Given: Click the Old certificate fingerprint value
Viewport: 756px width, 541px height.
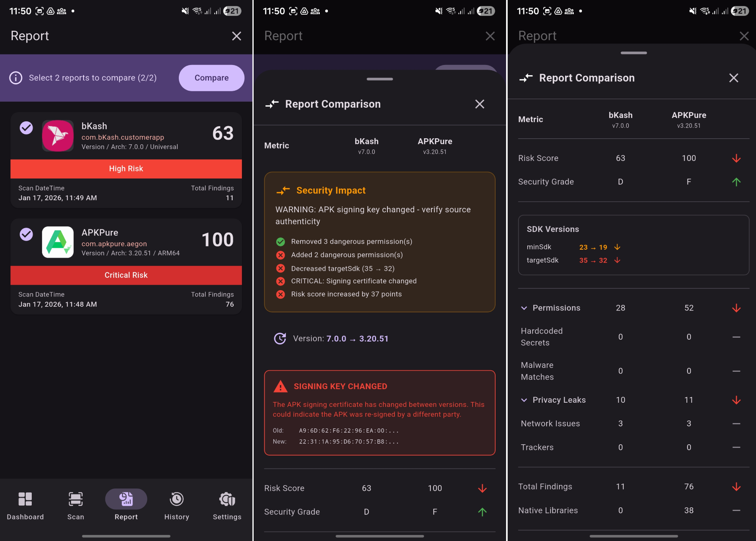Looking at the screenshot, I should pos(349,431).
